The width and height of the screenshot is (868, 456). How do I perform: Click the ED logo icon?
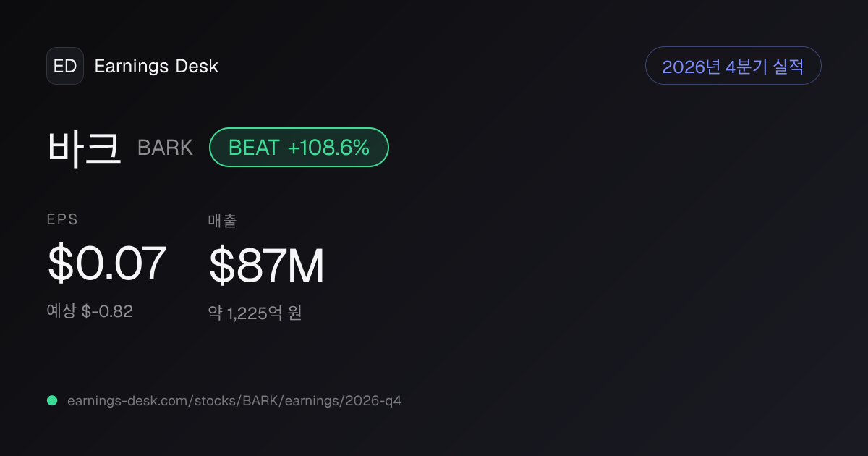coord(65,66)
